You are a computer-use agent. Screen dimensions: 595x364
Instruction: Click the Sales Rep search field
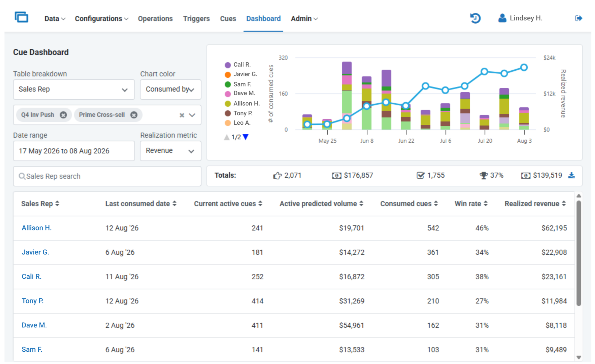[107, 176]
